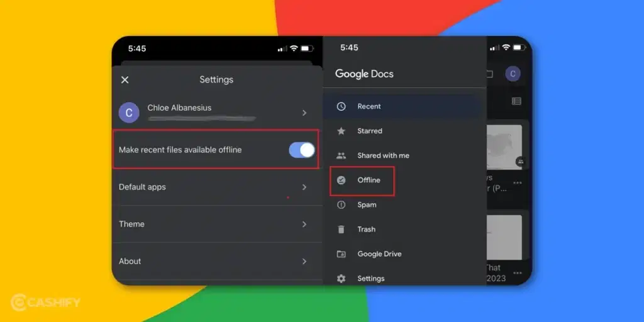Open the Default apps setting

tap(217, 187)
